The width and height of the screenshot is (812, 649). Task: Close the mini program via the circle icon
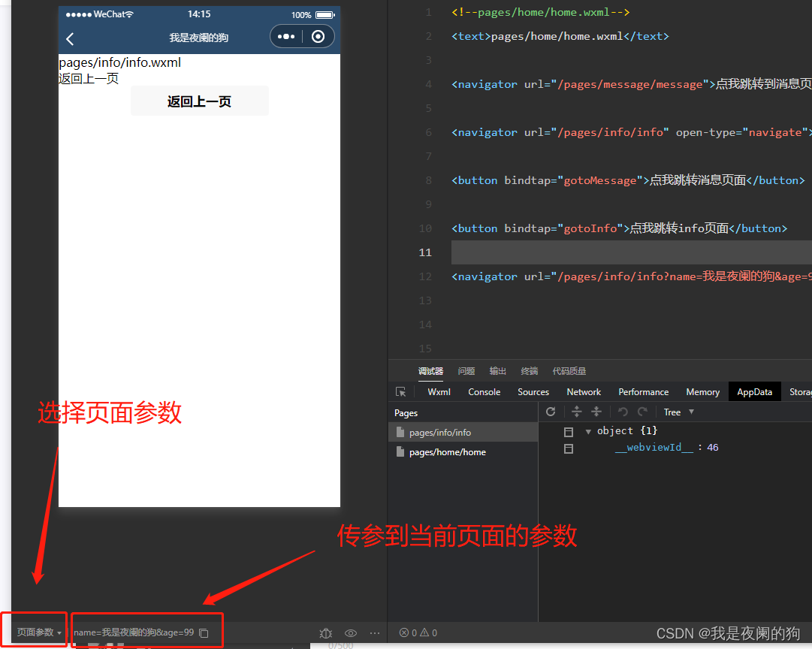point(318,37)
